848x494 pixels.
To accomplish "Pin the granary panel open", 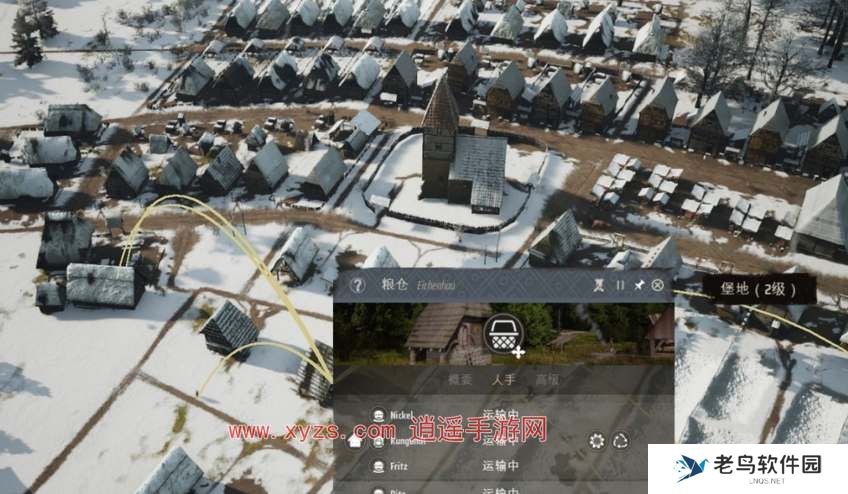I will pyautogui.click(x=638, y=285).
